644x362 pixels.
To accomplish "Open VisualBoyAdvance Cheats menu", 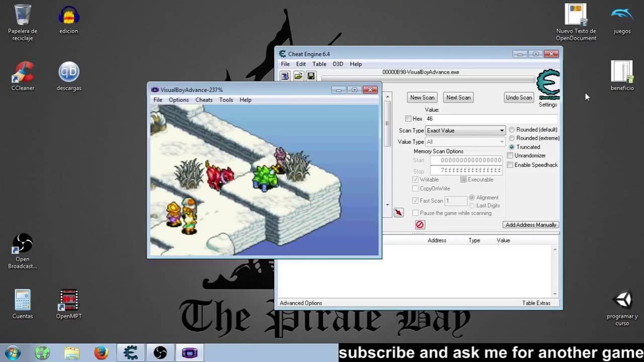I will [x=204, y=100].
